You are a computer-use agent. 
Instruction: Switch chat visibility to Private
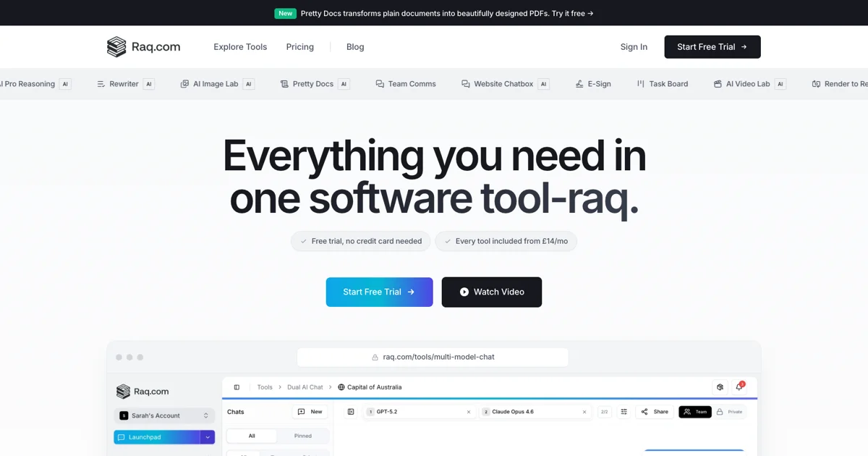point(729,412)
